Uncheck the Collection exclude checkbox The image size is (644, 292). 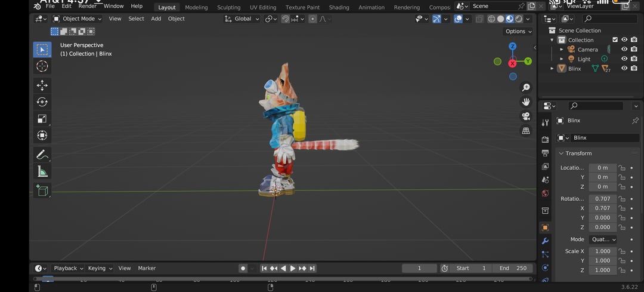point(615,40)
